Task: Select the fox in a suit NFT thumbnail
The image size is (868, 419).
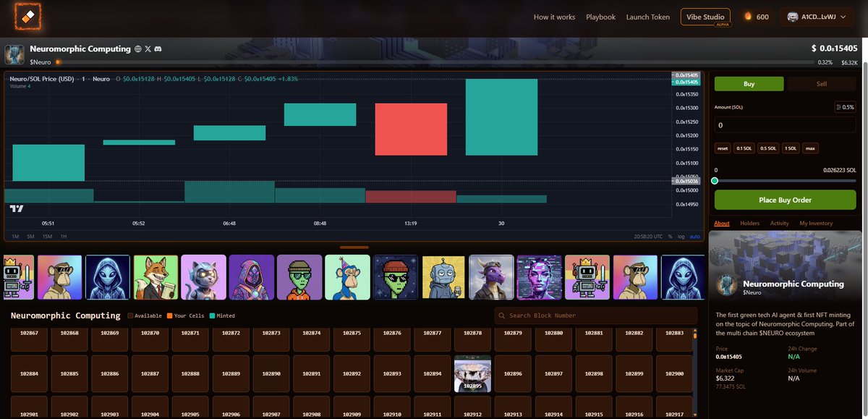Action: [156, 277]
